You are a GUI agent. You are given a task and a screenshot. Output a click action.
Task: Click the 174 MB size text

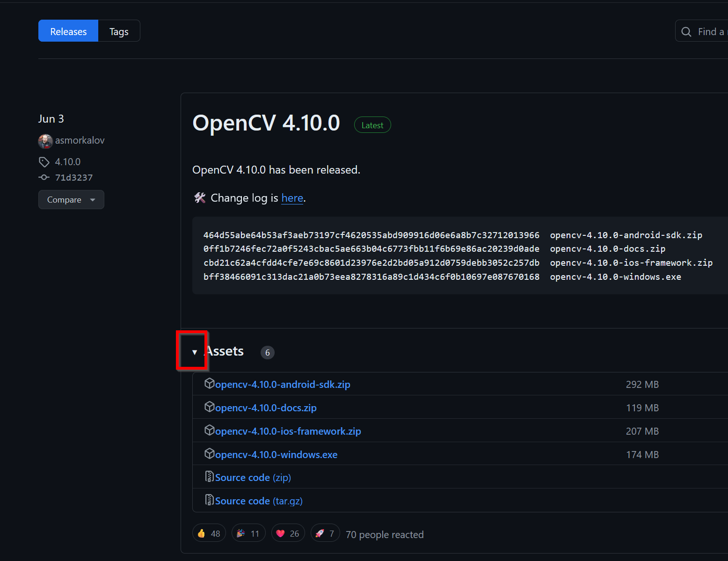pos(642,454)
